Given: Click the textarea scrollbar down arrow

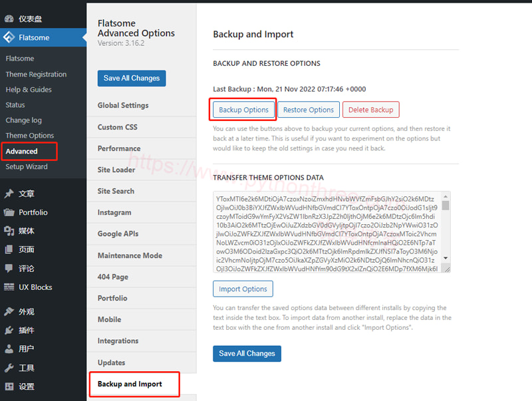Looking at the screenshot, I should [x=446, y=258].
